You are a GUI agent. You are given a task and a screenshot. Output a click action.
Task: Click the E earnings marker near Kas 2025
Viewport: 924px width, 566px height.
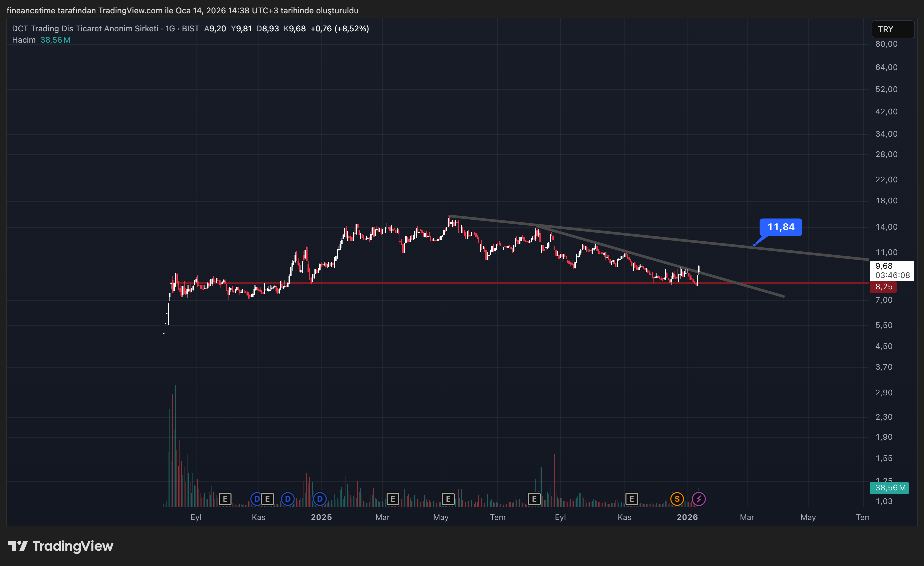(631, 499)
